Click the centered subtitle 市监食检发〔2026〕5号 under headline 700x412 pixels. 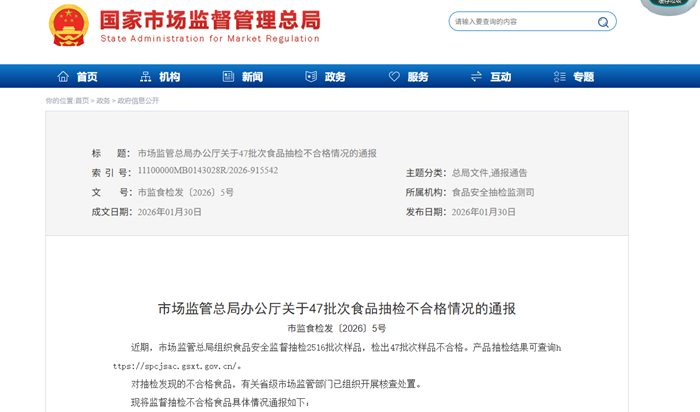tap(337, 329)
